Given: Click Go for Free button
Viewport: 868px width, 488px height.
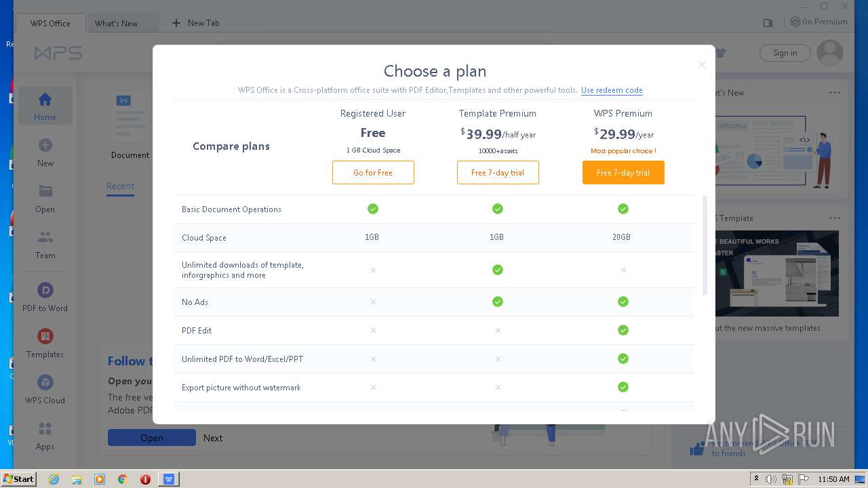Looking at the screenshot, I should coord(373,173).
